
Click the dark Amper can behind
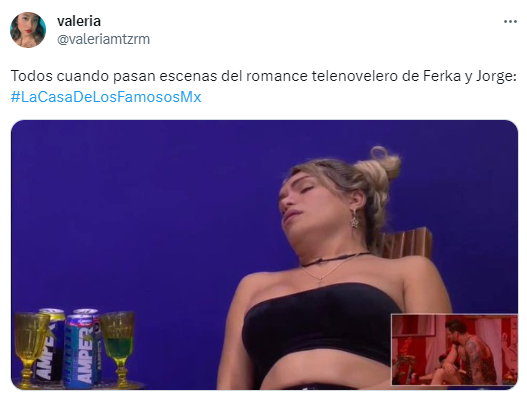pos(52,344)
